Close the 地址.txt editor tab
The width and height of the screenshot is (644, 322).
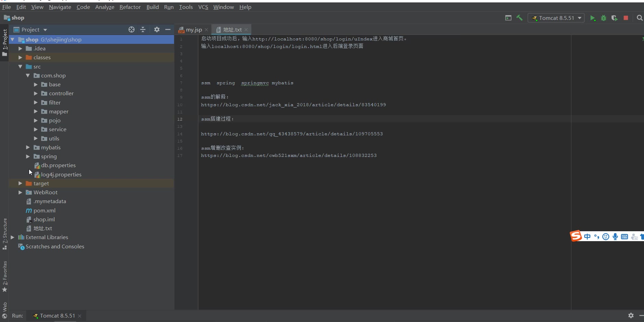point(246,30)
